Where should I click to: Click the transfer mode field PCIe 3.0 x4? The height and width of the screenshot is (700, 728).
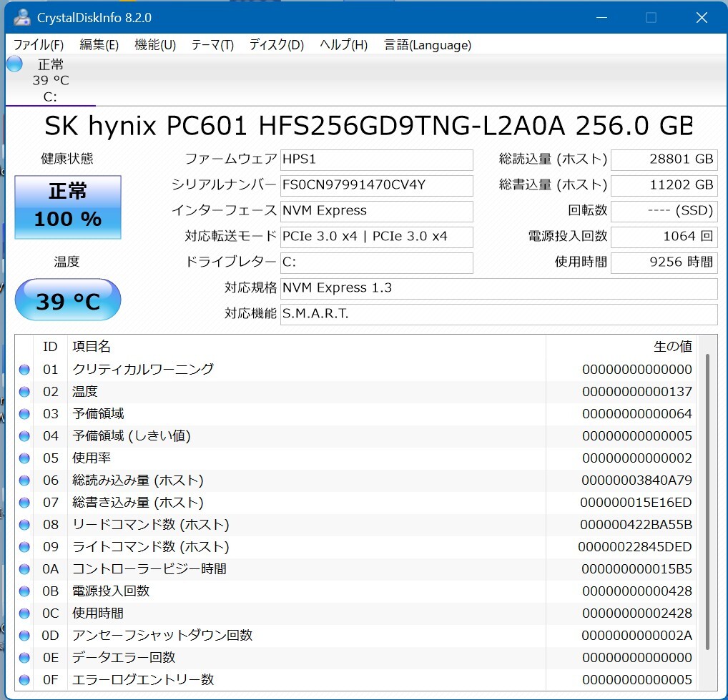tap(377, 237)
